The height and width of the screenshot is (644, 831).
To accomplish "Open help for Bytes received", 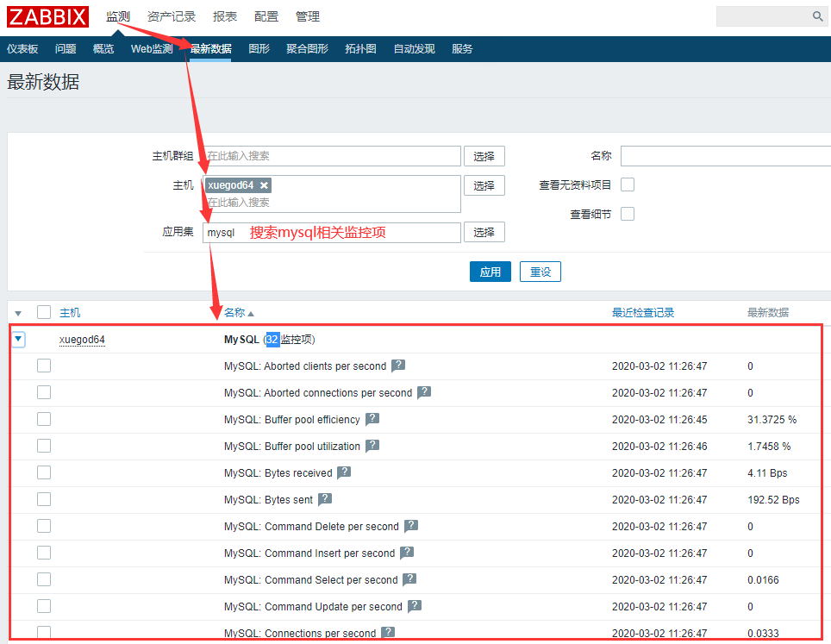I will coord(345,472).
